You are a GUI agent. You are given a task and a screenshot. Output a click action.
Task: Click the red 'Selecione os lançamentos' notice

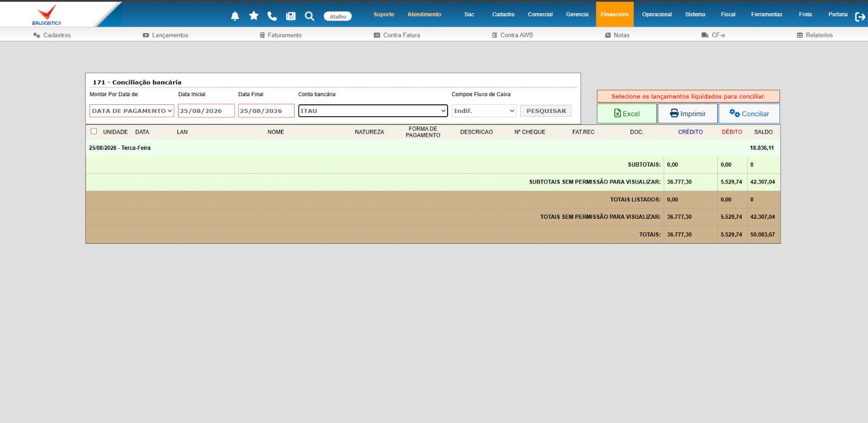[688, 96]
